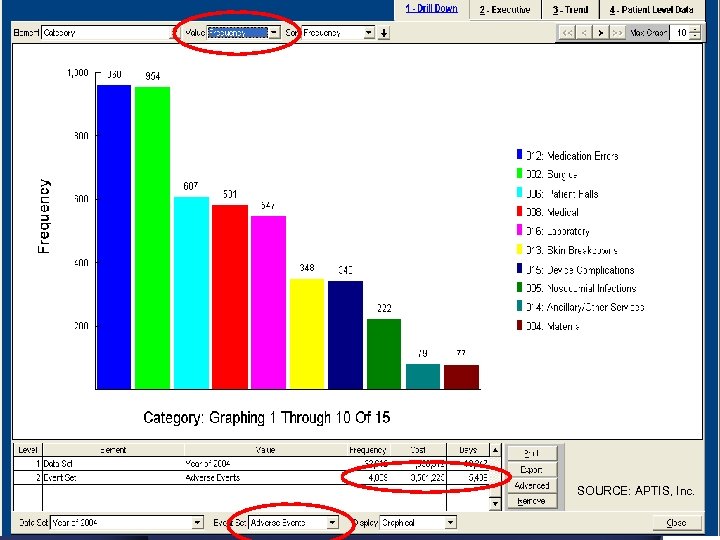The image size is (720, 540).
Task: Click the Cost column header
Action: point(419,450)
